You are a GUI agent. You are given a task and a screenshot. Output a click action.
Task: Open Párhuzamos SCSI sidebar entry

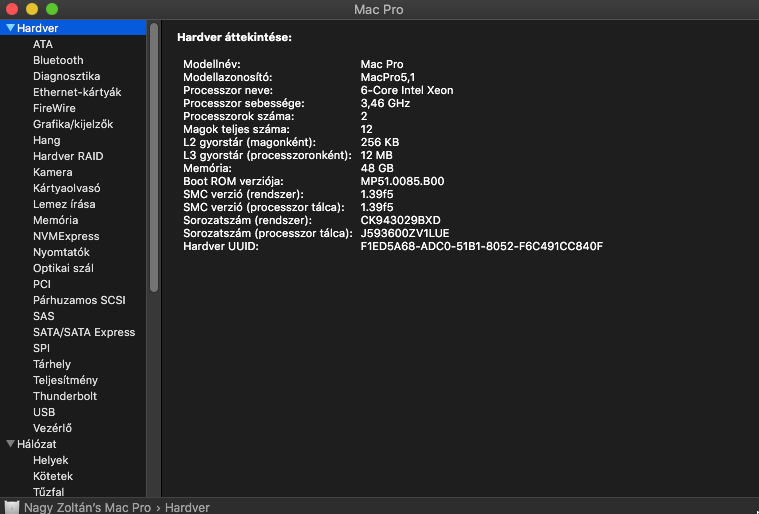(79, 300)
